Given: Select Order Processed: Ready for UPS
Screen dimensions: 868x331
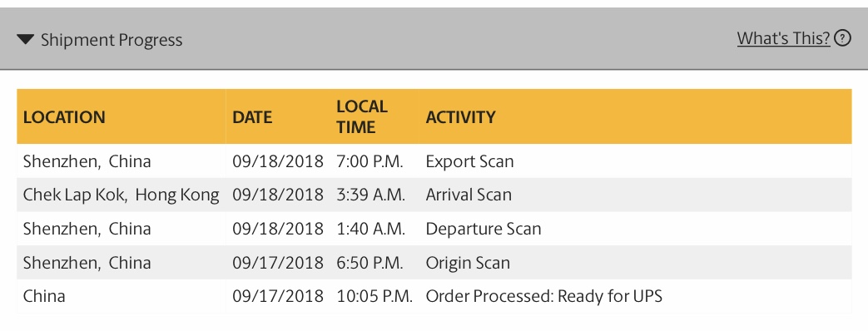Looking at the screenshot, I should coord(543,296).
